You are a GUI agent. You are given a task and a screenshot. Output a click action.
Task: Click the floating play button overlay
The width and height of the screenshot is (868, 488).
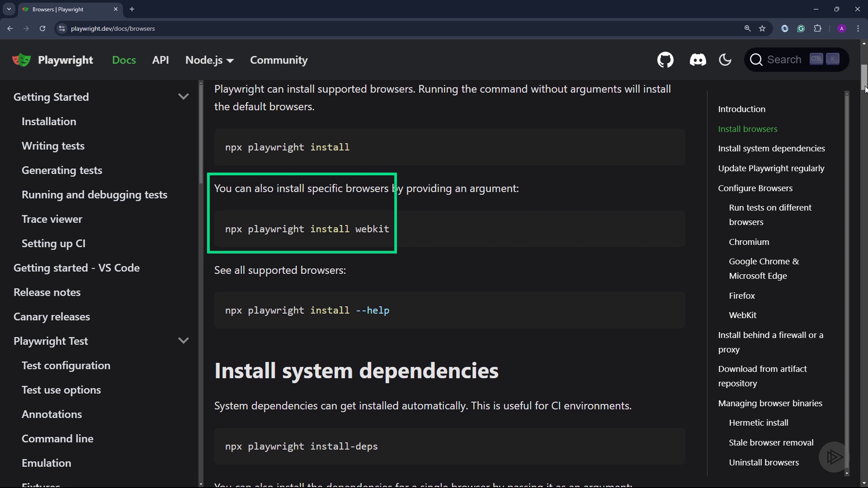pos(834,457)
